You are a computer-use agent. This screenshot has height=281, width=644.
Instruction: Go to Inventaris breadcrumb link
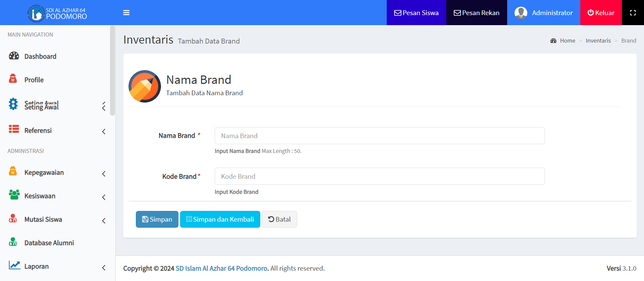tap(598, 41)
